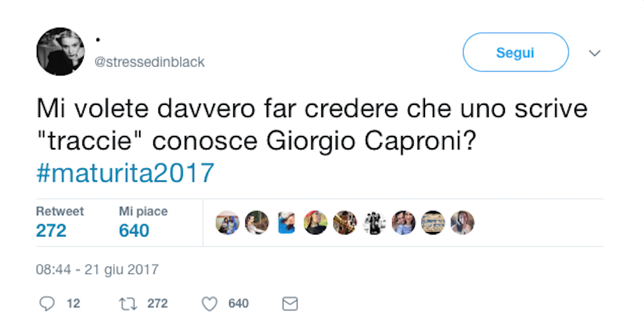644x335 pixels.
Task: View the 640 Mi piace list
Action: click(x=143, y=223)
